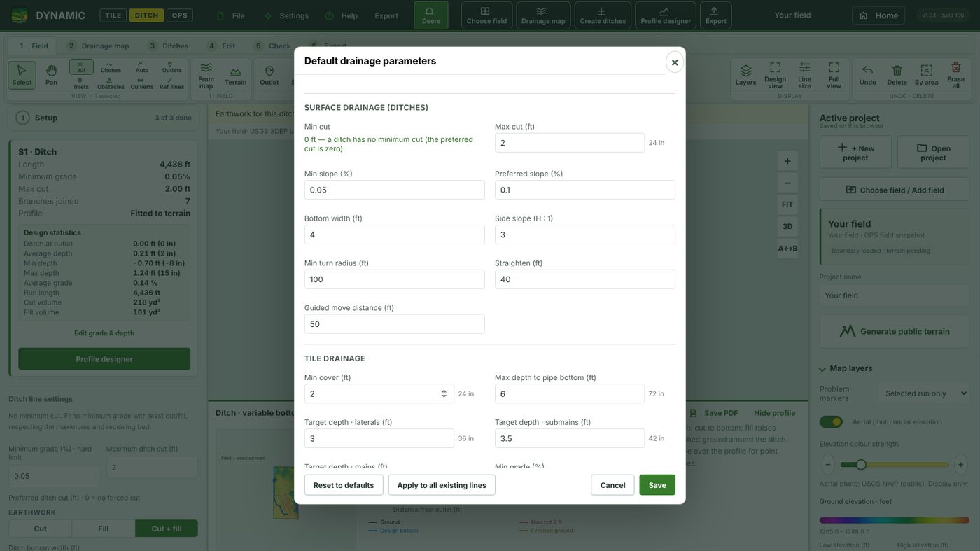Switch to Design view
Viewport: 980px width, 551px height.
[x=775, y=74]
